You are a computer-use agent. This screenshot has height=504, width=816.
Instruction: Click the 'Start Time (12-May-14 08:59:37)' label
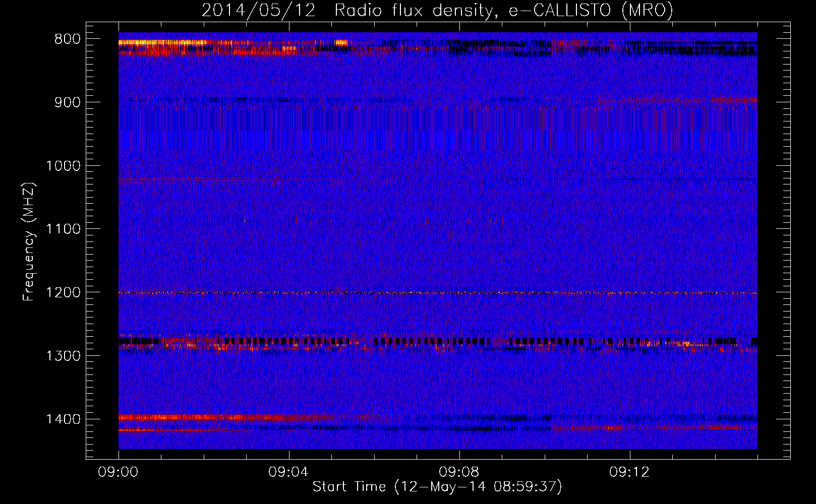(x=437, y=487)
